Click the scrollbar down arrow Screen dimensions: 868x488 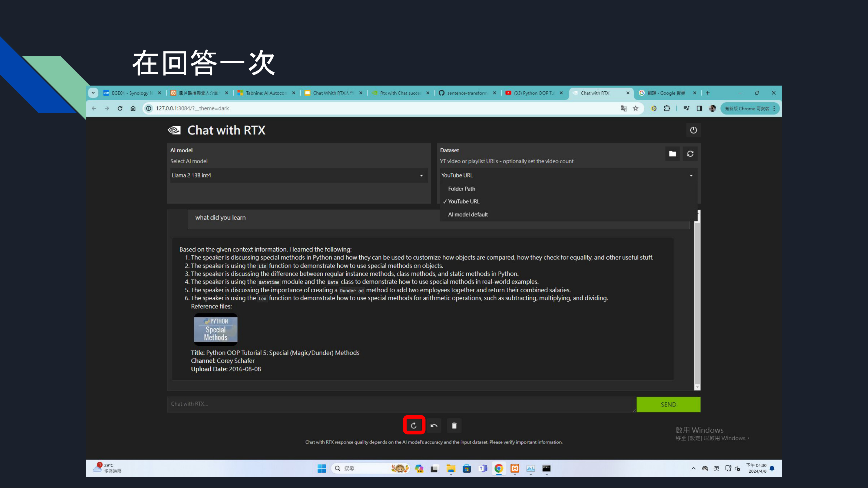(697, 387)
